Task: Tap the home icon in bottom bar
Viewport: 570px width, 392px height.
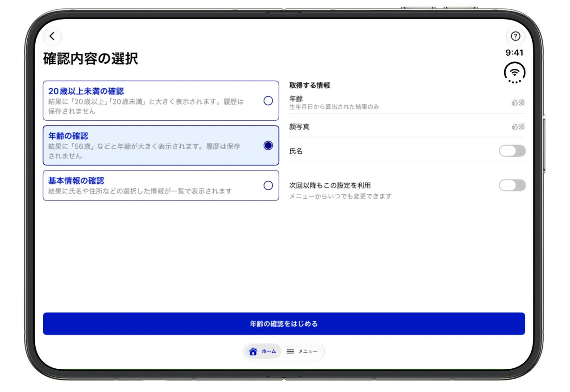Action: click(253, 351)
